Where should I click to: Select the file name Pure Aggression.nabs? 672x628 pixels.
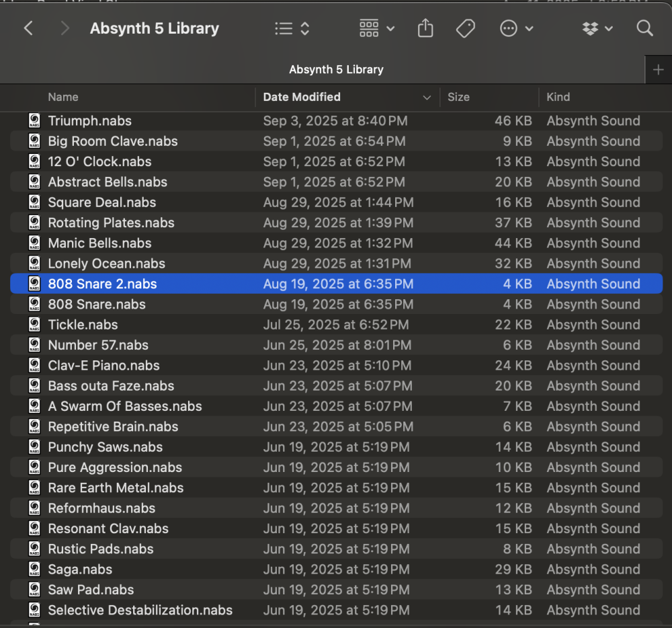115,467
